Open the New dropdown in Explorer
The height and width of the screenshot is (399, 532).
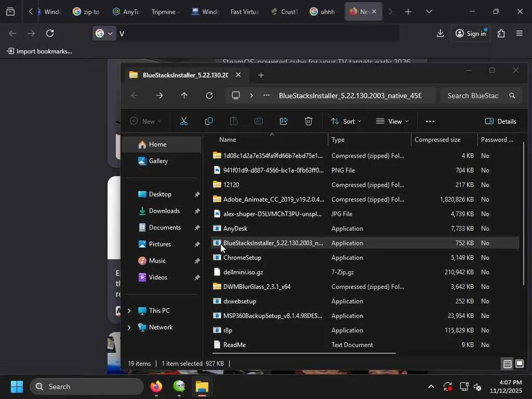click(146, 121)
